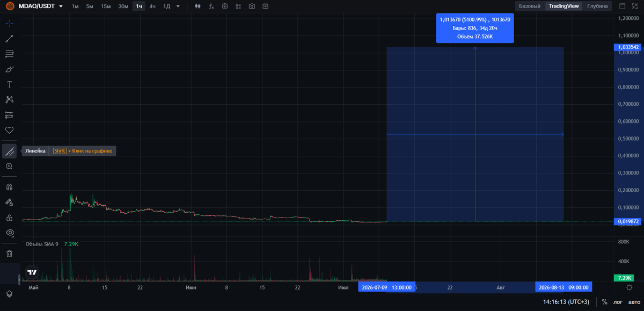The image size is (644, 311).
Task: Collapse the left drawing toolbar arrow
Action: point(19,279)
